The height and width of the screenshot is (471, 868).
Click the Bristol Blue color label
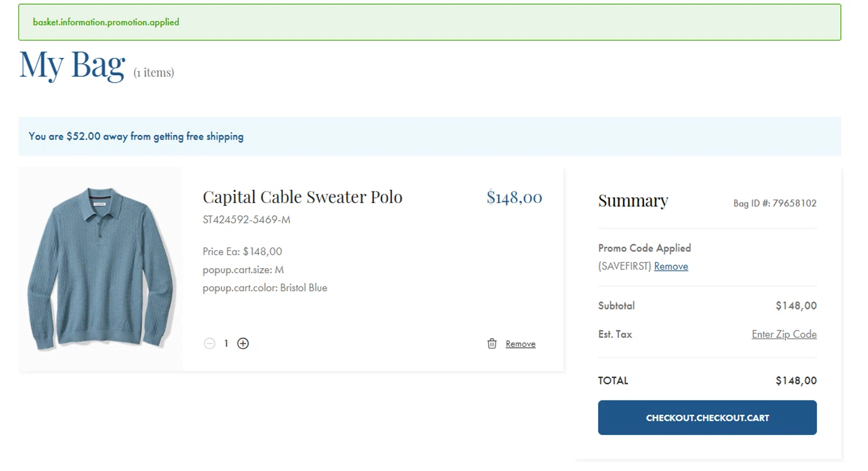pyautogui.click(x=303, y=288)
